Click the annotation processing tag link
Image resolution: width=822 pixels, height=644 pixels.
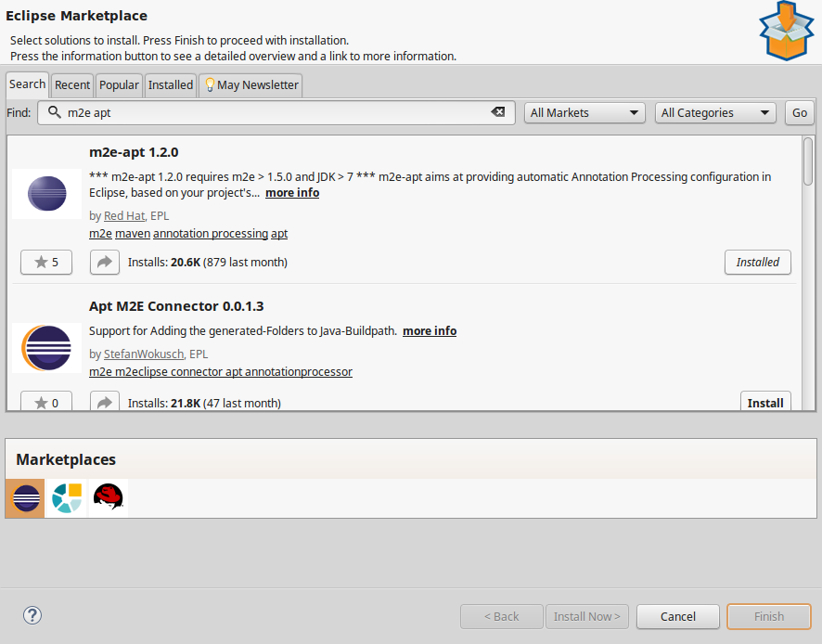211,233
